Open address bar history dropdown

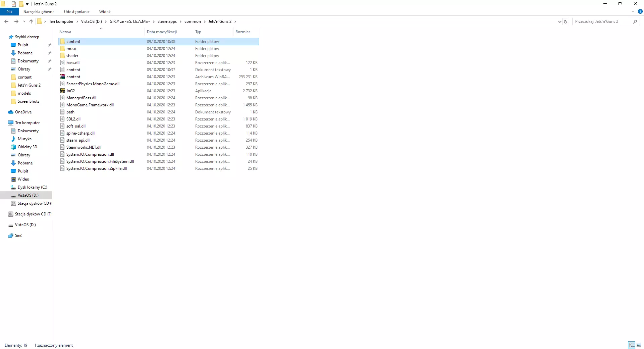[x=559, y=21]
